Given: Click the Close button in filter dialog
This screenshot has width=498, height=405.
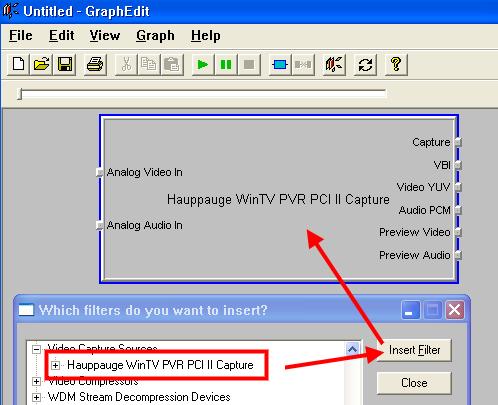Looking at the screenshot, I should click(x=414, y=383).
